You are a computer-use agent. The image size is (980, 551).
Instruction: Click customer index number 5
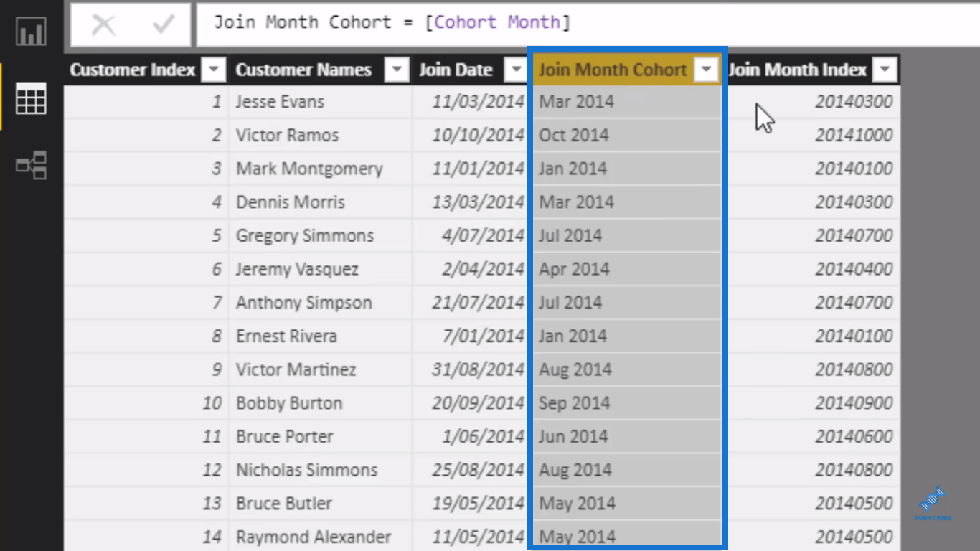point(217,235)
